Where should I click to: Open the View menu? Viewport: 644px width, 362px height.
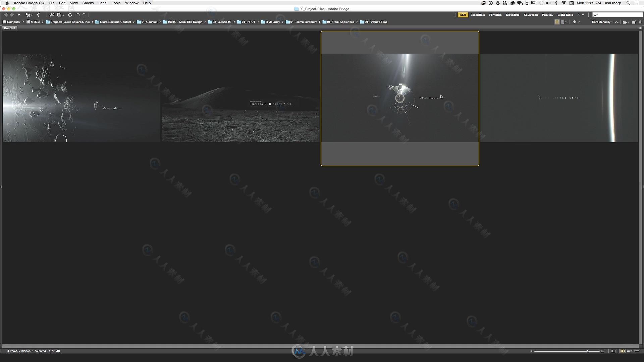[x=74, y=3]
